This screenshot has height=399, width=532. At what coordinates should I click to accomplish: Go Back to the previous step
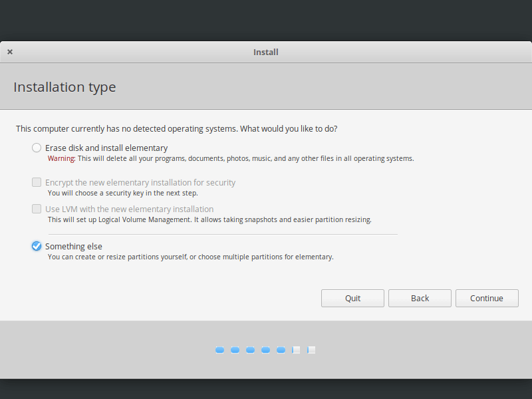tap(420, 298)
